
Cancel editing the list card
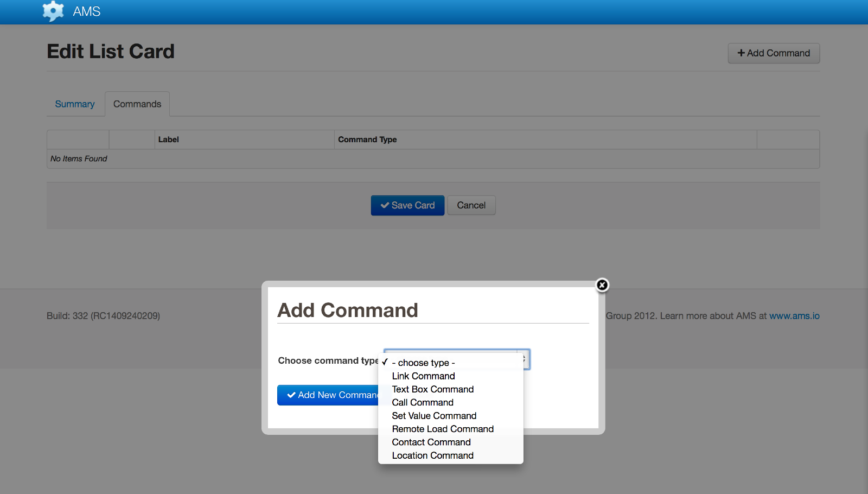click(x=471, y=205)
